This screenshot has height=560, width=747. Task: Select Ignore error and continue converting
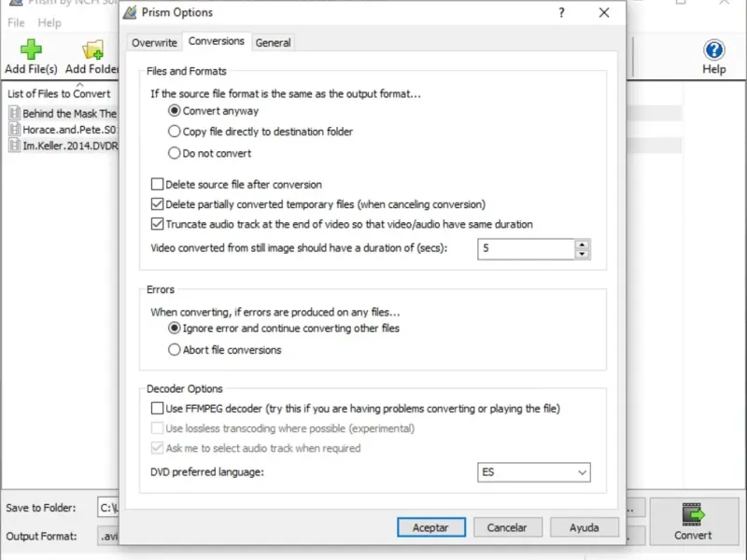[175, 329]
